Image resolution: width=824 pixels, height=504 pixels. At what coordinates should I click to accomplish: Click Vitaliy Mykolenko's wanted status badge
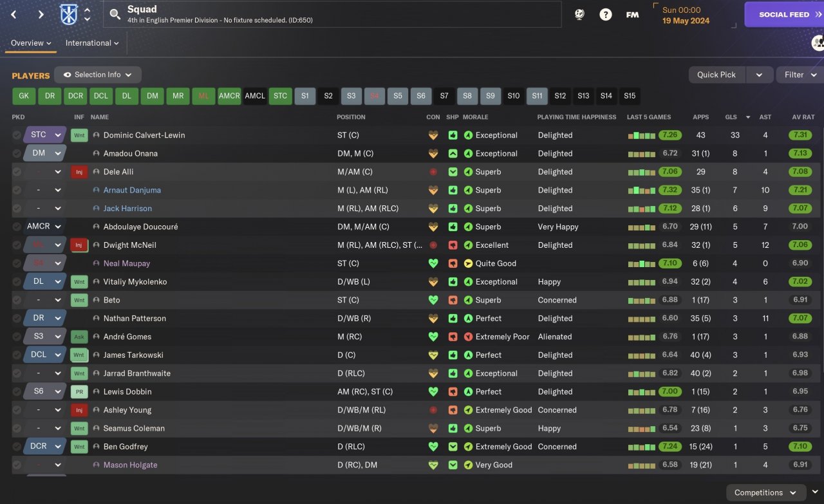coord(79,282)
